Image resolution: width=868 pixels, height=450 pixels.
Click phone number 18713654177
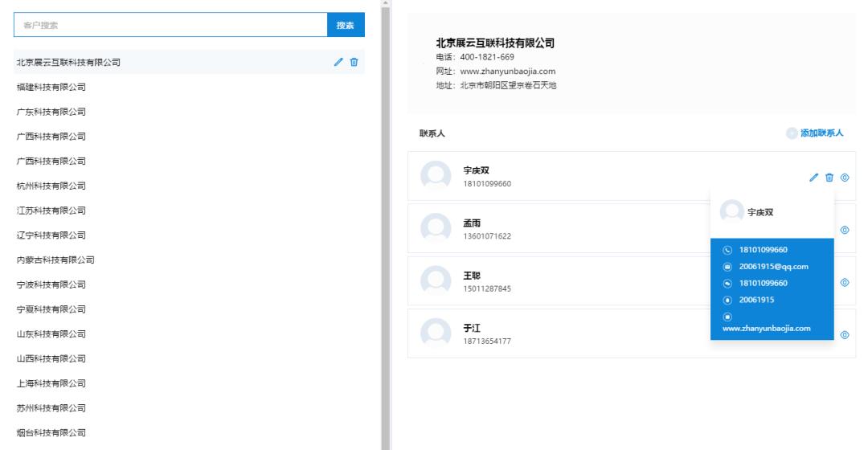click(x=487, y=341)
